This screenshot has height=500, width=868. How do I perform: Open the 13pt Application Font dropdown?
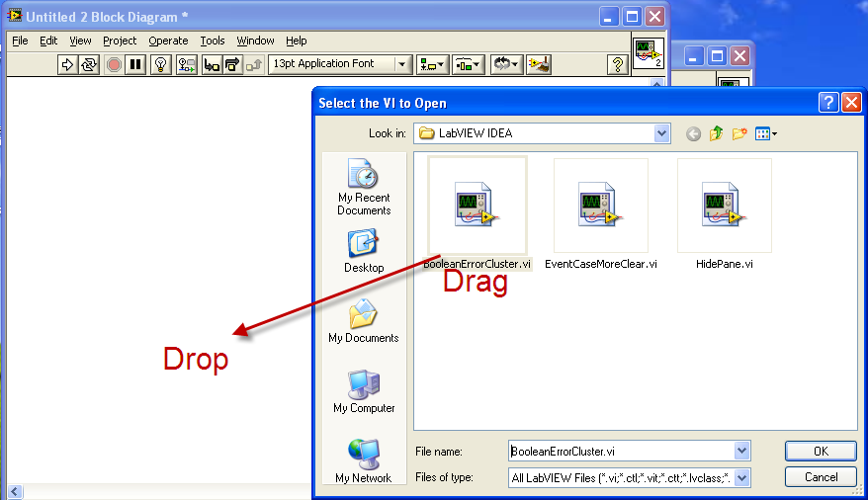pos(340,64)
